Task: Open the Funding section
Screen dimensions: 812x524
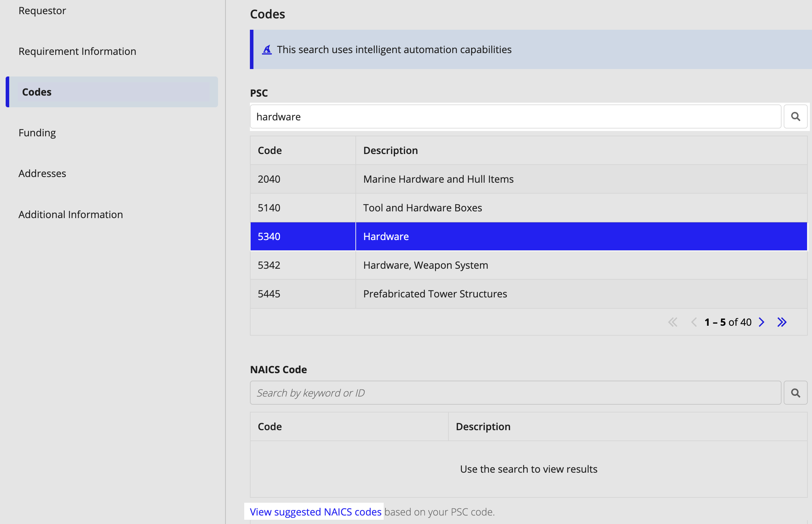Action: coord(37,133)
